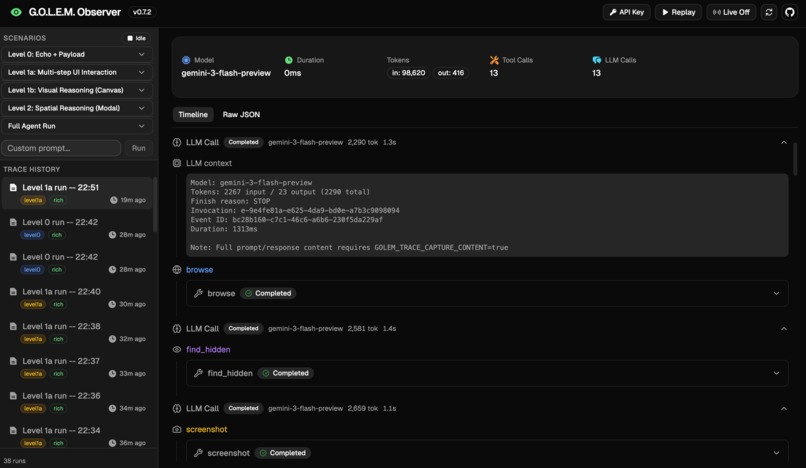Screen dimensions: 806x468
Task: Switch to the Timeline tab
Action: coord(193,115)
